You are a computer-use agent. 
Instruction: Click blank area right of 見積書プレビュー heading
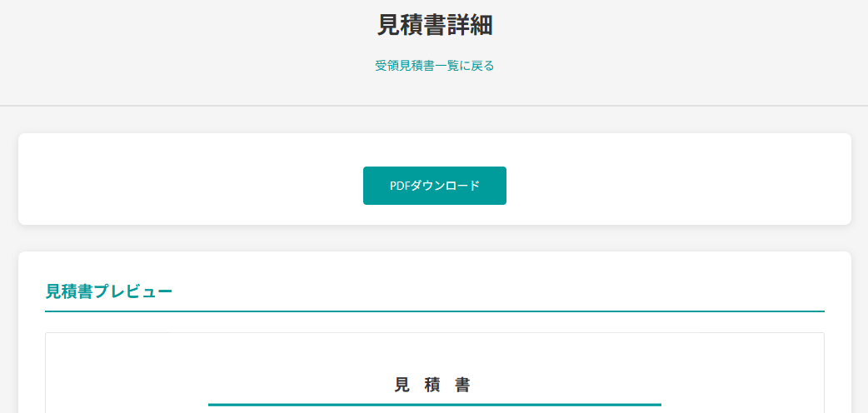500,291
